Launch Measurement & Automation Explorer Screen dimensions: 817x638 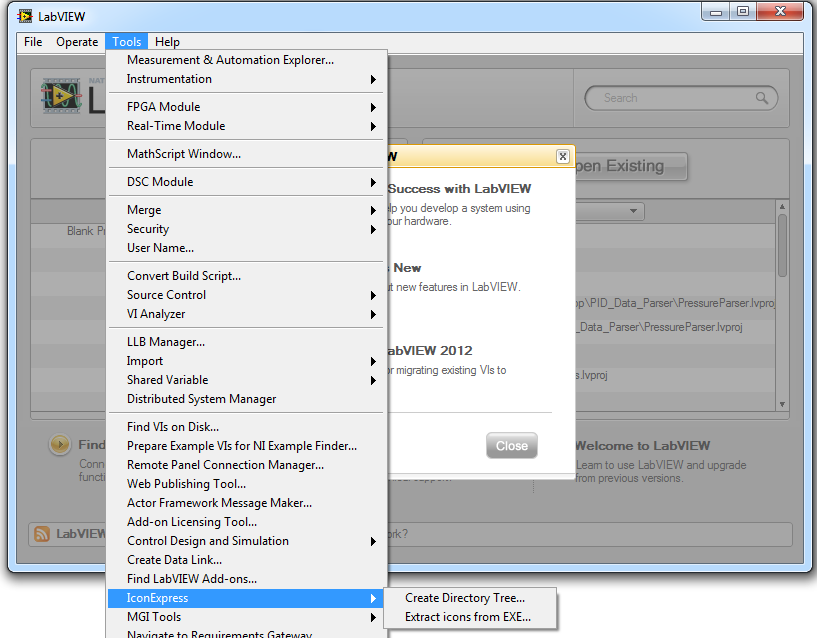point(246,60)
